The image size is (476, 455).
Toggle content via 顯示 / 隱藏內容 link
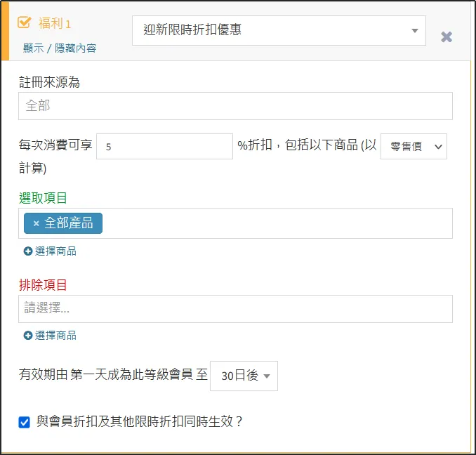click(60, 48)
